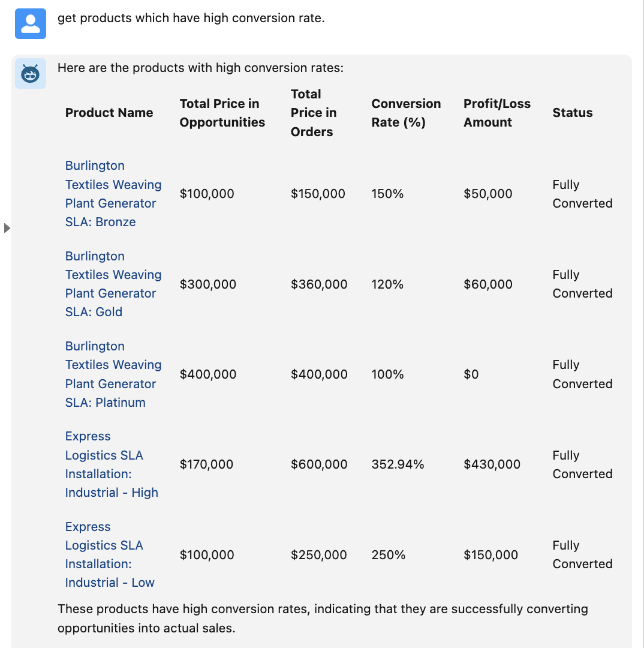Click the $360,000 orders price cell
This screenshot has height=648, width=644.
point(319,284)
